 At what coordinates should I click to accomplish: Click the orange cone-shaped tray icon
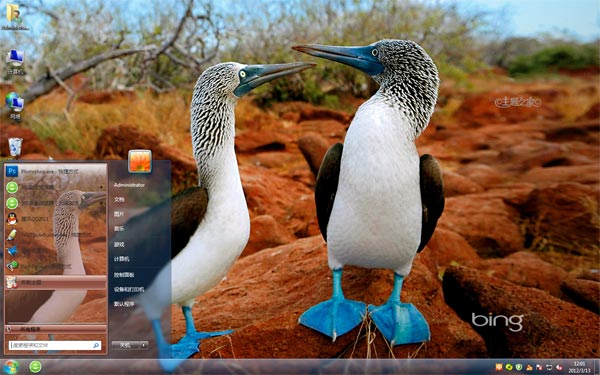(x=529, y=367)
